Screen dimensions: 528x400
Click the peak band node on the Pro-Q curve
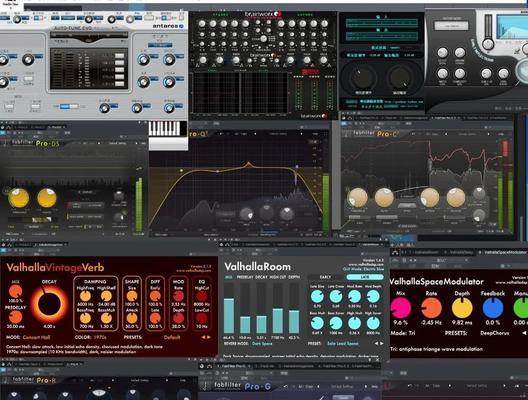point(249,164)
